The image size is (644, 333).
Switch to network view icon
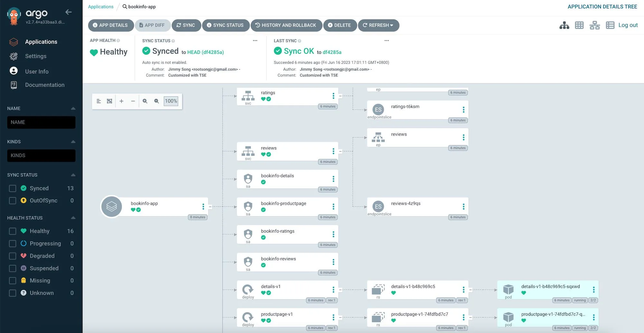[x=594, y=25]
